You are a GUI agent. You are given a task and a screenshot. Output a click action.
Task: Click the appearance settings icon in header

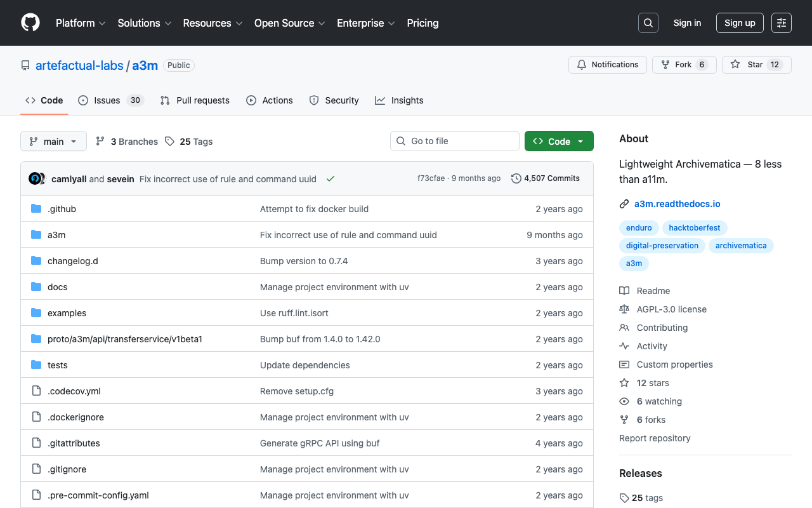point(781,23)
